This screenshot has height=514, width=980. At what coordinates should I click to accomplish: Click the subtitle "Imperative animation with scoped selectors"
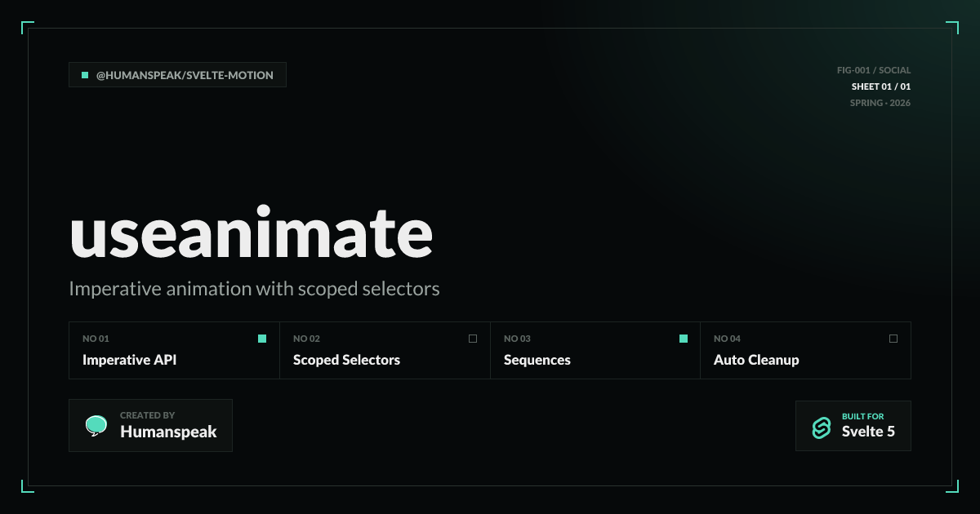click(x=254, y=289)
